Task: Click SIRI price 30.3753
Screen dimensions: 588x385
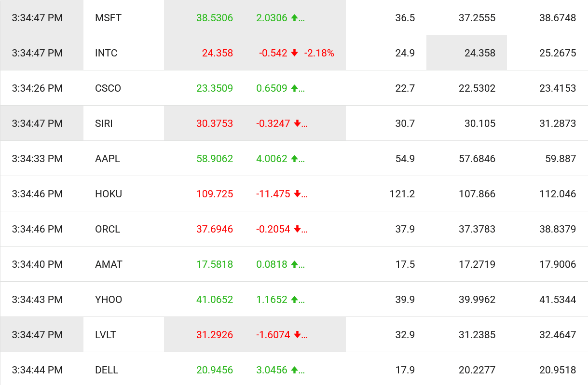Action: pyautogui.click(x=215, y=124)
